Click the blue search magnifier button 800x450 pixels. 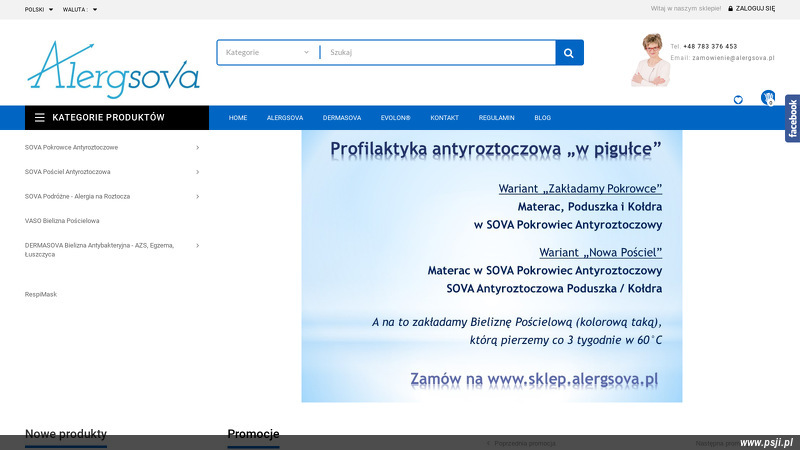[x=569, y=53]
